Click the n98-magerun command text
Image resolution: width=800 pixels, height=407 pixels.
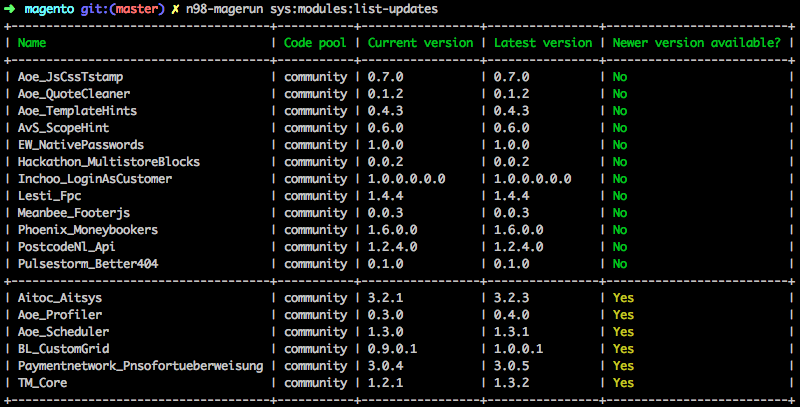pos(224,9)
